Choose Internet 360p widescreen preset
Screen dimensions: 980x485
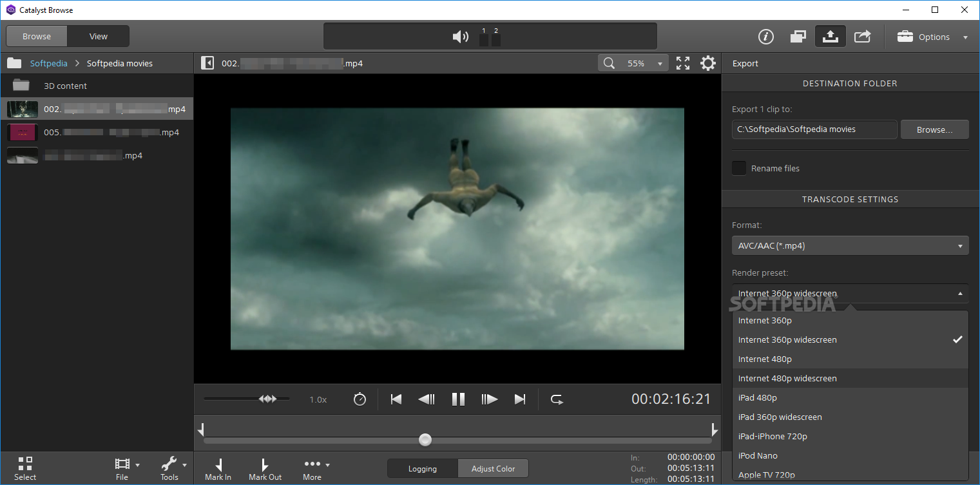[850, 339]
